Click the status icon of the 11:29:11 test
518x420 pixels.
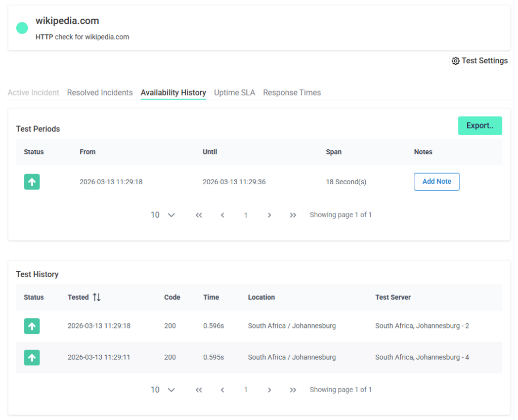(32, 357)
